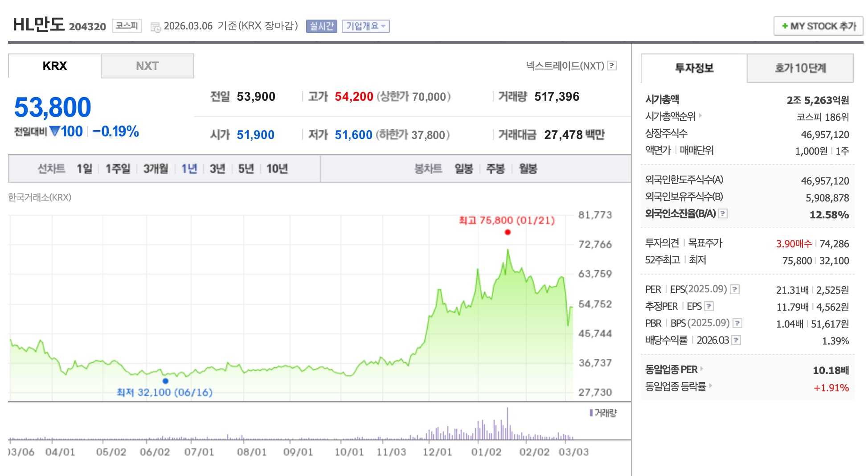The height and width of the screenshot is (476, 868).
Task: Click the 코스피 186위 rank value
Action: (823, 117)
